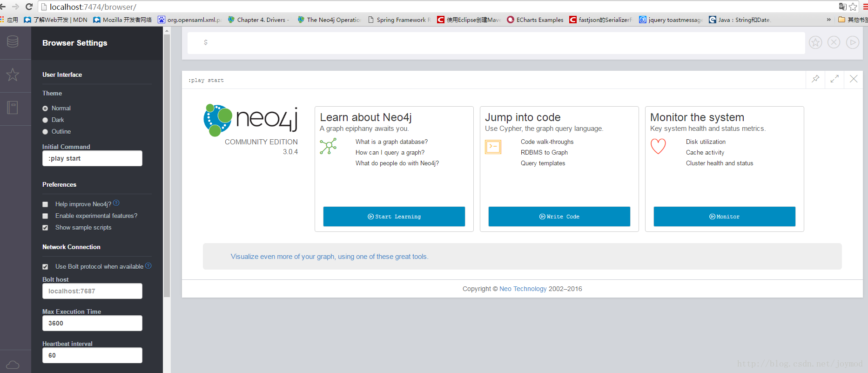This screenshot has height=373, width=868.
Task: Open 'How can I query a graph?' link
Action: pos(390,152)
